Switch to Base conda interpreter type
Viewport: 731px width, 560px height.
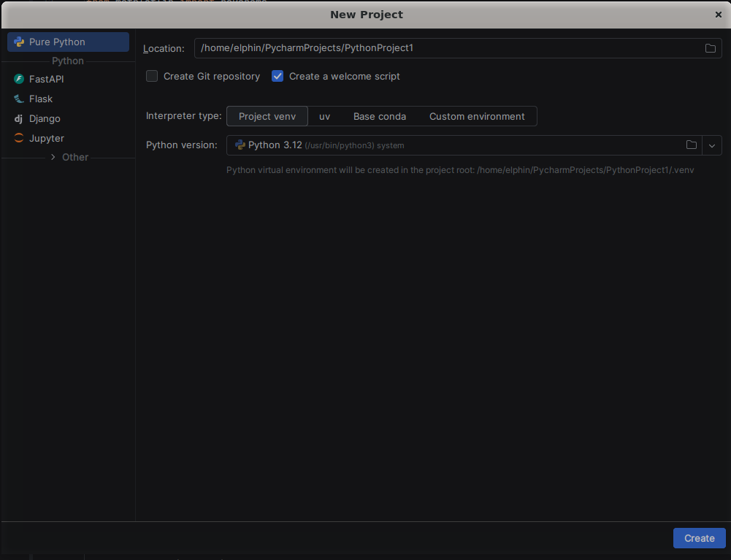[380, 116]
